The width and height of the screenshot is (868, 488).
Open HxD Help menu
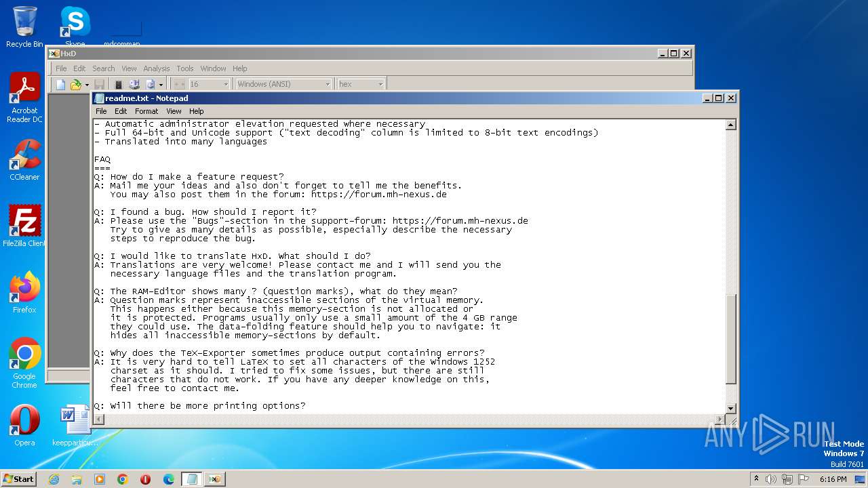click(x=240, y=68)
